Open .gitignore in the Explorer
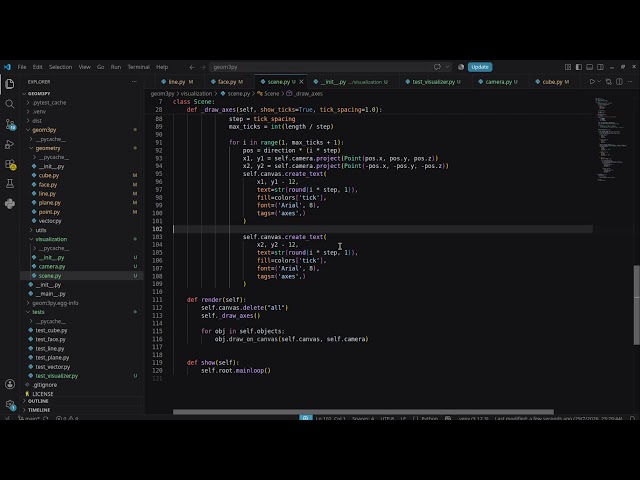 pos(44,385)
